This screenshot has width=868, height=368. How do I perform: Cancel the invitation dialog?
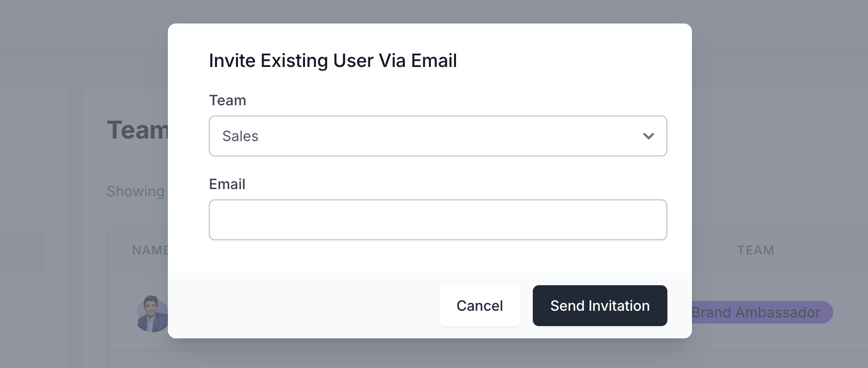(480, 306)
